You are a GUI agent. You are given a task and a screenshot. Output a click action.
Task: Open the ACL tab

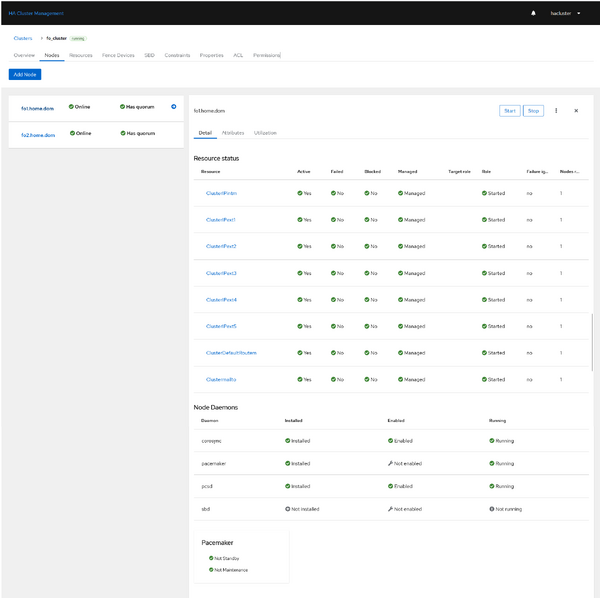238,55
